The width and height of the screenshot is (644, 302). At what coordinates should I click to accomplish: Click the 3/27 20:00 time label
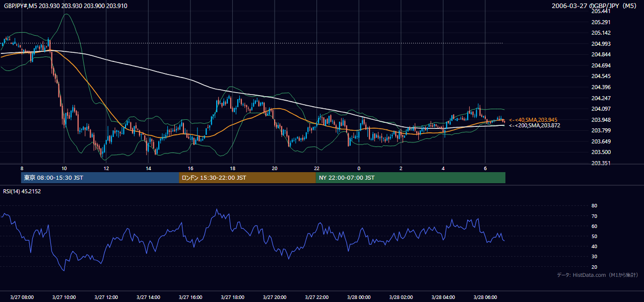274,297
